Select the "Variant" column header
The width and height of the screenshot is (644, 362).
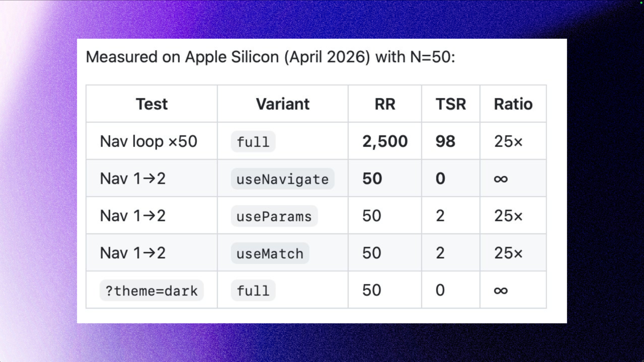(x=283, y=104)
